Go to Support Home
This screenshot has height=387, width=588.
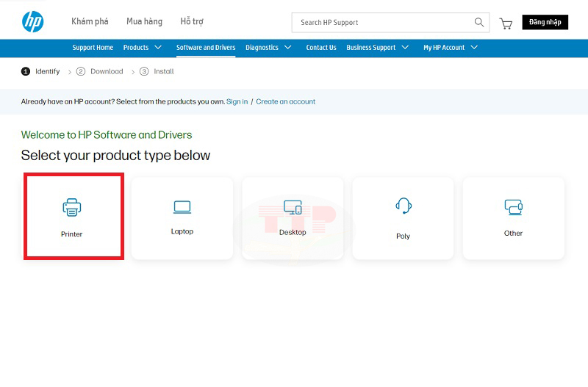point(93,48)
